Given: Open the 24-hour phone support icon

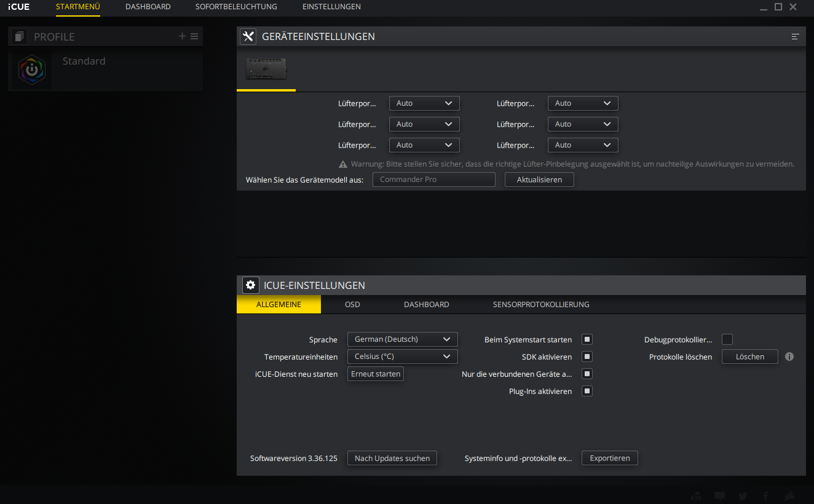Looking at the screenshot, I should click(697, 496).
